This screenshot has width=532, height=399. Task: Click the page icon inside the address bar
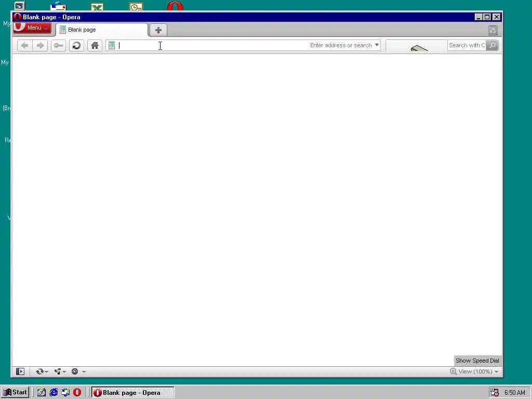[x=112, y=45]
